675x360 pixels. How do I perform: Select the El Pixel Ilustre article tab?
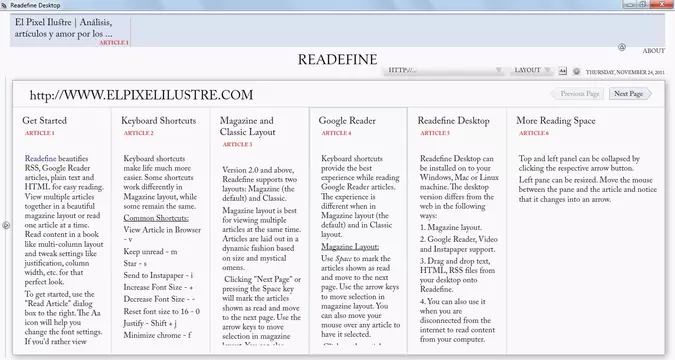[70, 30]
